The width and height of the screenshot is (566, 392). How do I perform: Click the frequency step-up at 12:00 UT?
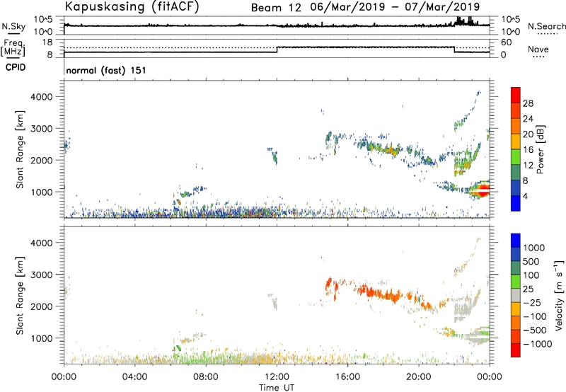277,50
